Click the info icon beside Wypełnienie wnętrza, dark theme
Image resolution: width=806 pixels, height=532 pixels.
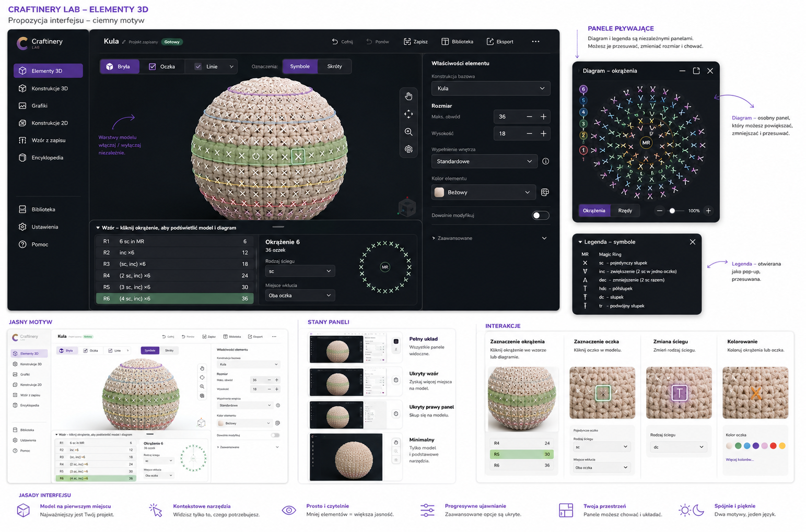point(545,161)
